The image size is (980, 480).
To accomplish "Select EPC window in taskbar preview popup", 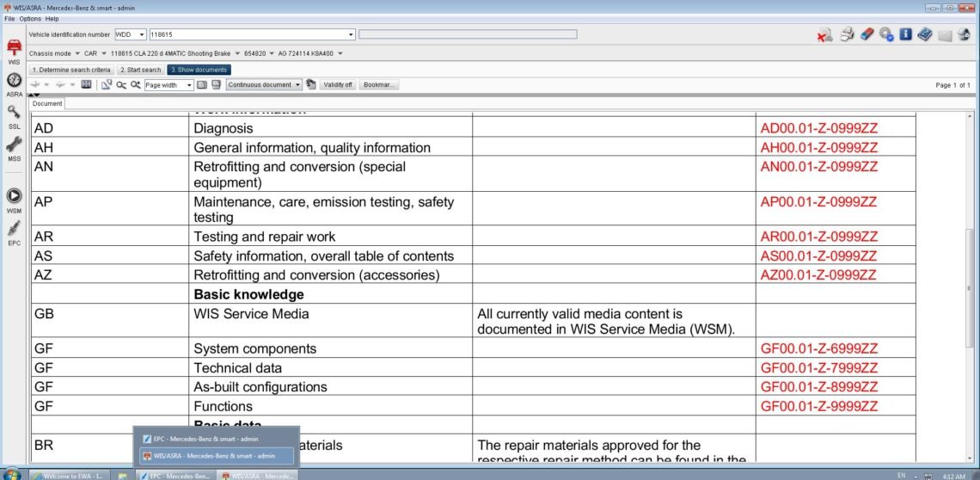I will 216,439.
